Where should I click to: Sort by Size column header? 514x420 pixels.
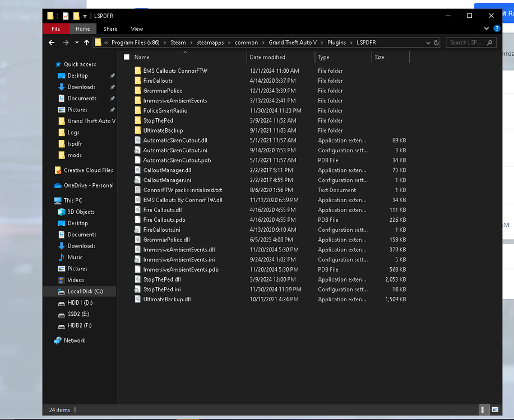379,57
